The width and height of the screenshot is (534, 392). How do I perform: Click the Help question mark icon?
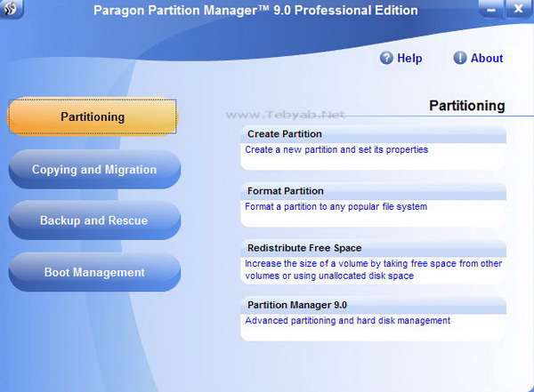tap(386, 58)
